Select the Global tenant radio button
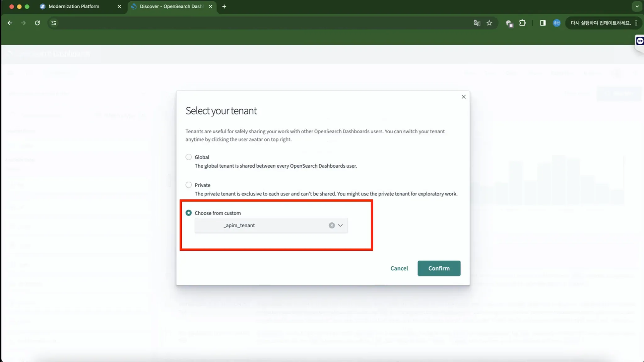 tap(188, 157)
